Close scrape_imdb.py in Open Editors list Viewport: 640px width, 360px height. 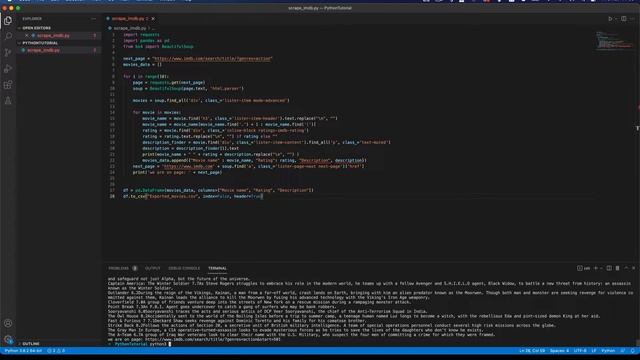point(27,36)
